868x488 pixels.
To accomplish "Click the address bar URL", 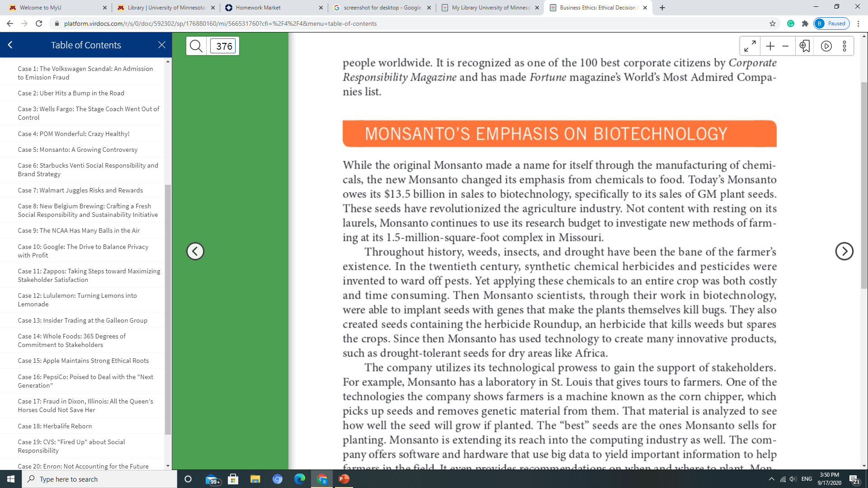I will (220, 23).
